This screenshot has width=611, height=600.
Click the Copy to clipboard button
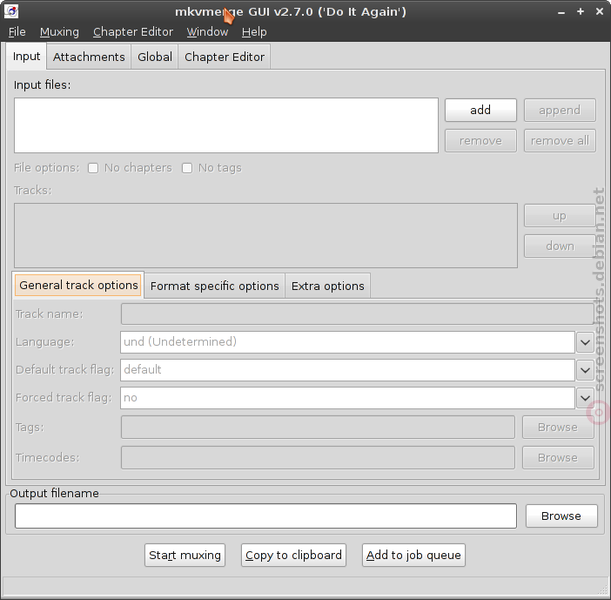click(293, 555)
